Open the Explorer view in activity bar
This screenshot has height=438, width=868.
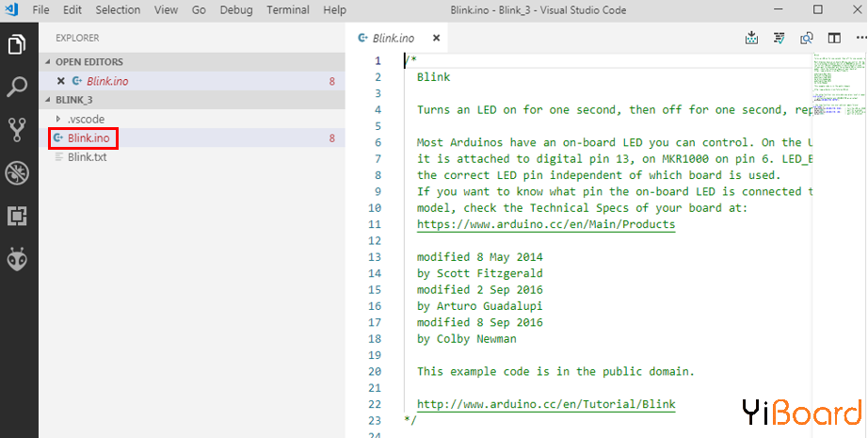click(17, 44)
